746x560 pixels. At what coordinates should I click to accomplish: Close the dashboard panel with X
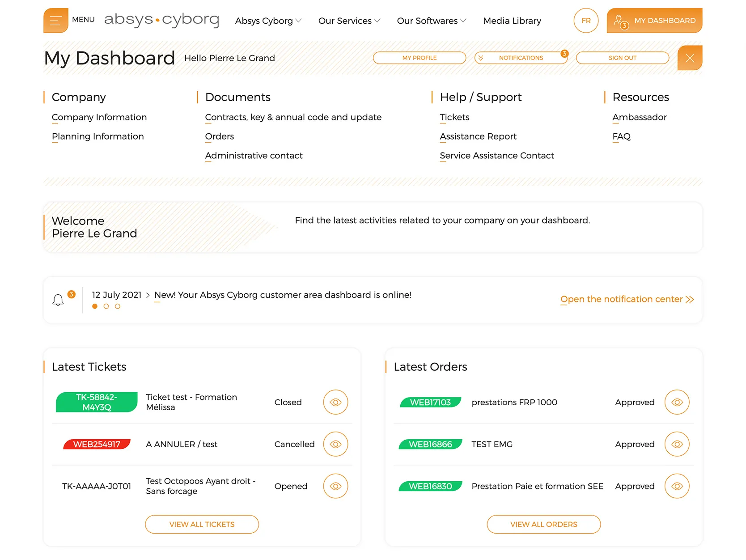[690, 58]
